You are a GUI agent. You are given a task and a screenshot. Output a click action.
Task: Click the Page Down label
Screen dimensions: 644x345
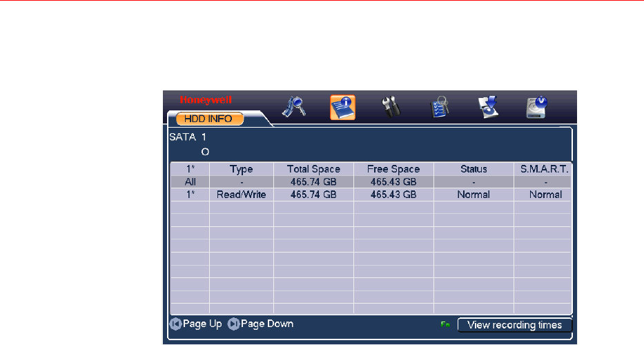tap(267, 324)
